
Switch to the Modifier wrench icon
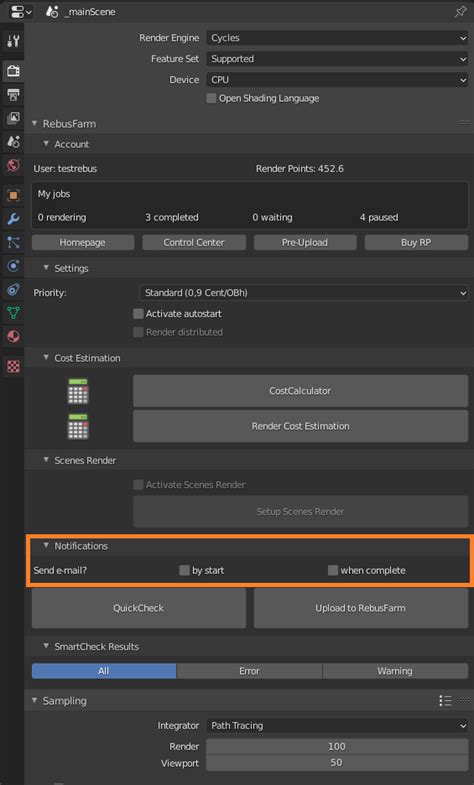[x=13, y=219]
